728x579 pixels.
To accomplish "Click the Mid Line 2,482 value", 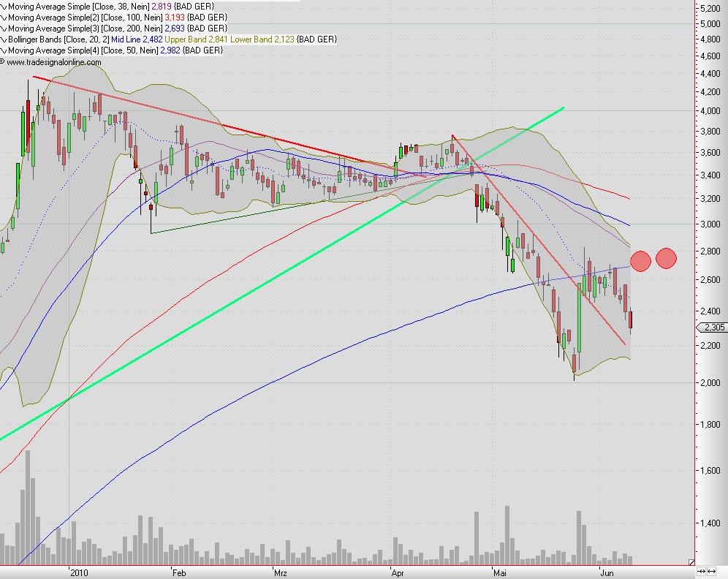I will tap(137, 39).
